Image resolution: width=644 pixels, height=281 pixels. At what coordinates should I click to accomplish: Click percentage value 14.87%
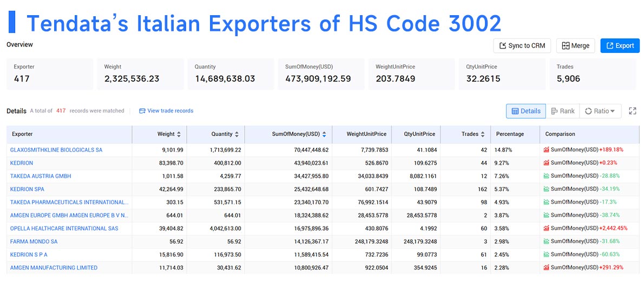click(x=504, y=150)
